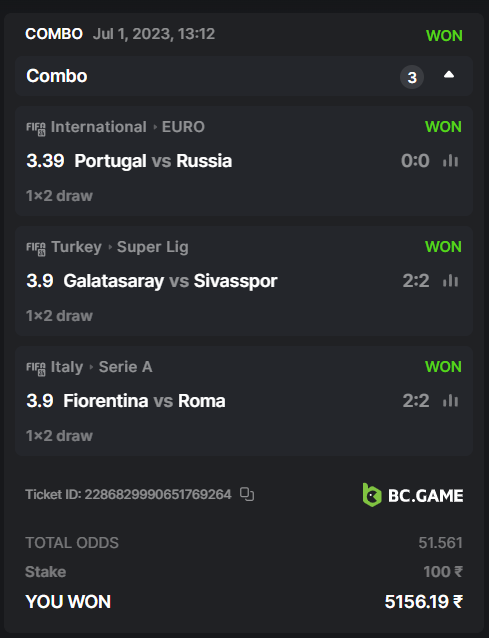Select the Ticket ID number text
This screenshot has width=489, height=638.
pos(158,494)
